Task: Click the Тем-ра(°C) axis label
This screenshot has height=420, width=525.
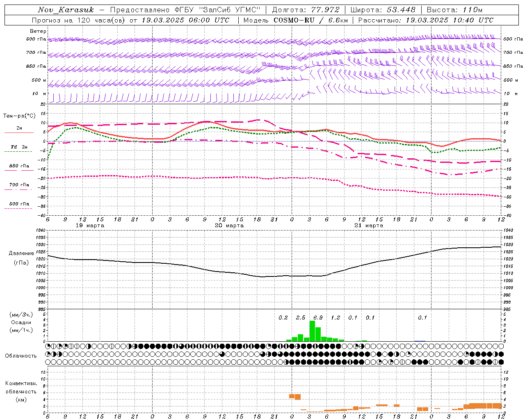Action: tap(19, 116)
